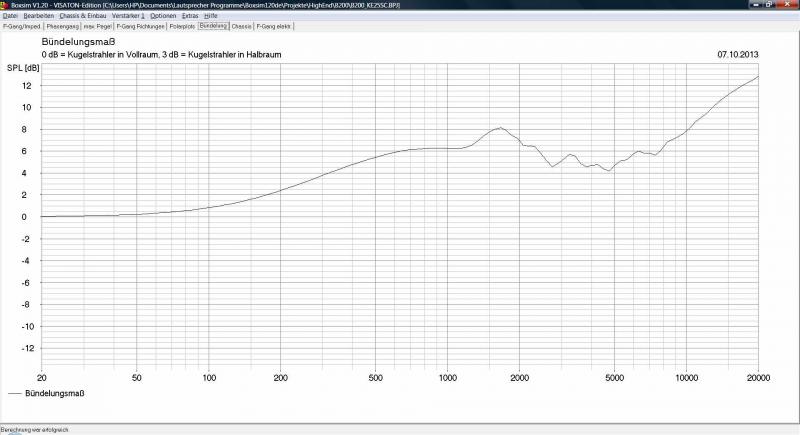
Task: Click the 1000 frequency axis label
Action: [x=447, y=378]
